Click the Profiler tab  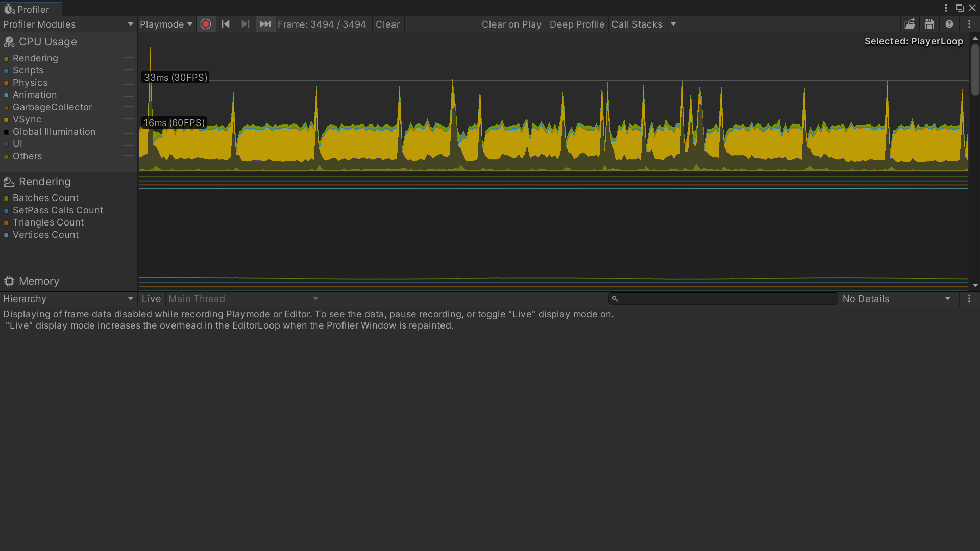pos(31,9)
